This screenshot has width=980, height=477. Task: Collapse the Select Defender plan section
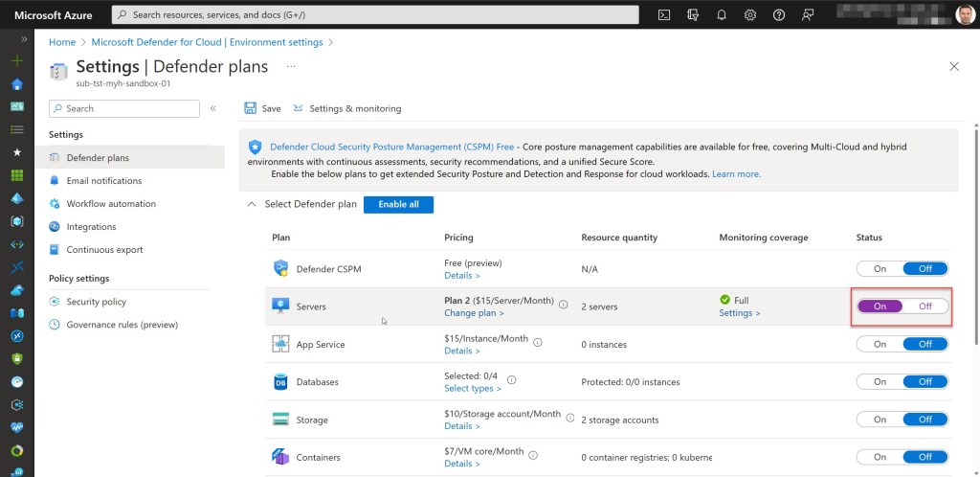(252, 205)
